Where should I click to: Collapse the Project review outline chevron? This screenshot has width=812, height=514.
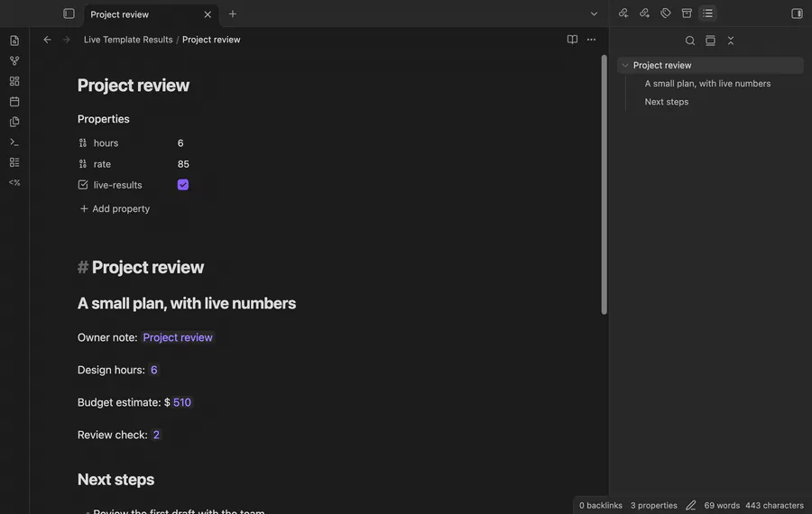pos(625,65)
